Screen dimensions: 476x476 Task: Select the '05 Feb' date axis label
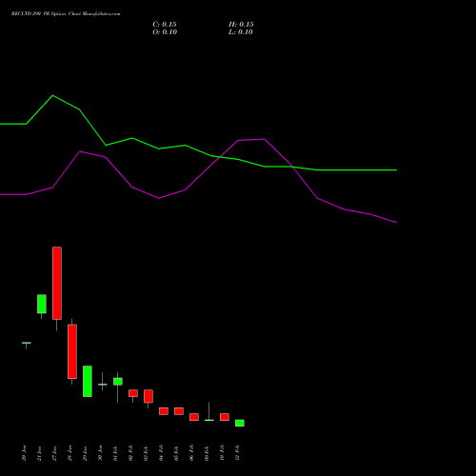(176, 453)
